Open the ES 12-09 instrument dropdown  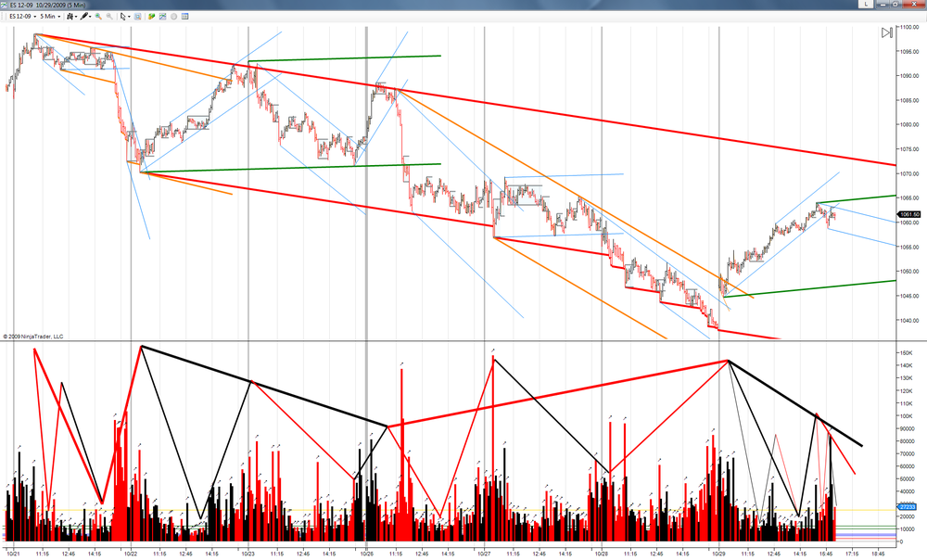22,17
